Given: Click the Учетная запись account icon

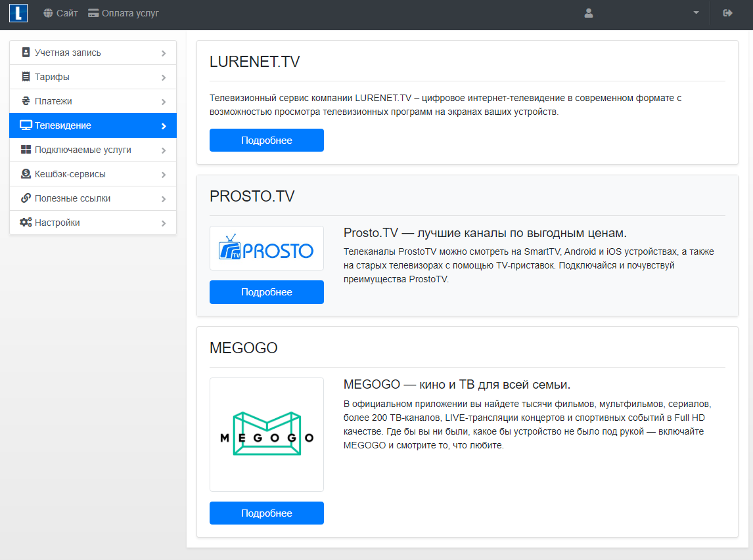Looking at the screenshot, I should [x=26, y=53].
